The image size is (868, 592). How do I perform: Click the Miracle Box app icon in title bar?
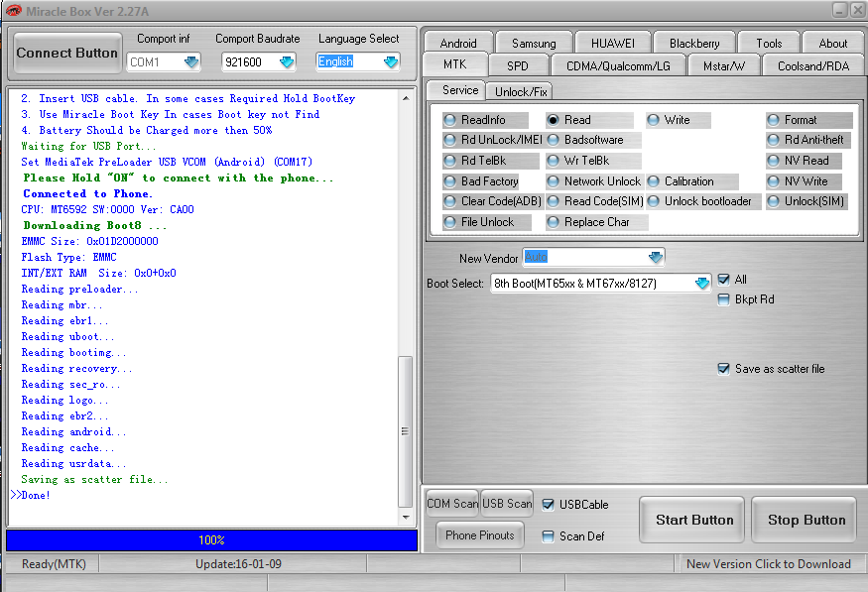13,11
